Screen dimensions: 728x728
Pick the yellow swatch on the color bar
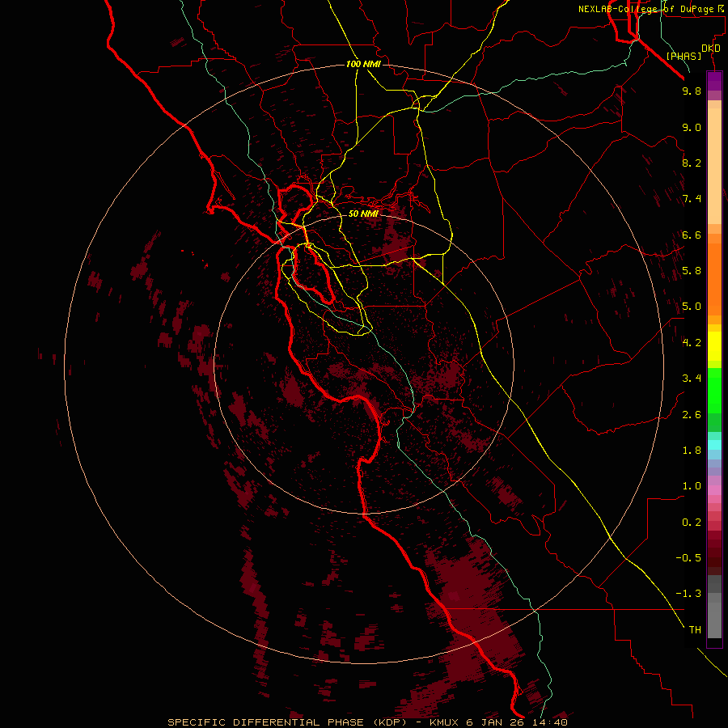[x=714, y=346]
